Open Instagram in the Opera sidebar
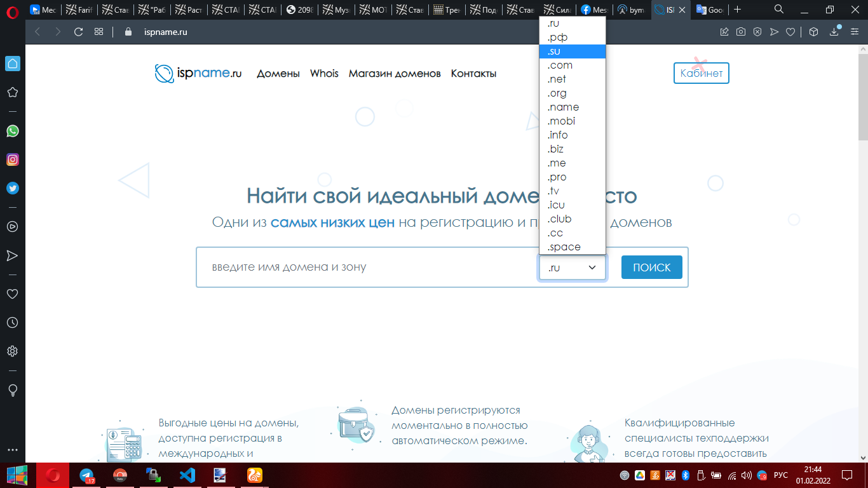Viewport: 868px width, 488px height. 12,159
